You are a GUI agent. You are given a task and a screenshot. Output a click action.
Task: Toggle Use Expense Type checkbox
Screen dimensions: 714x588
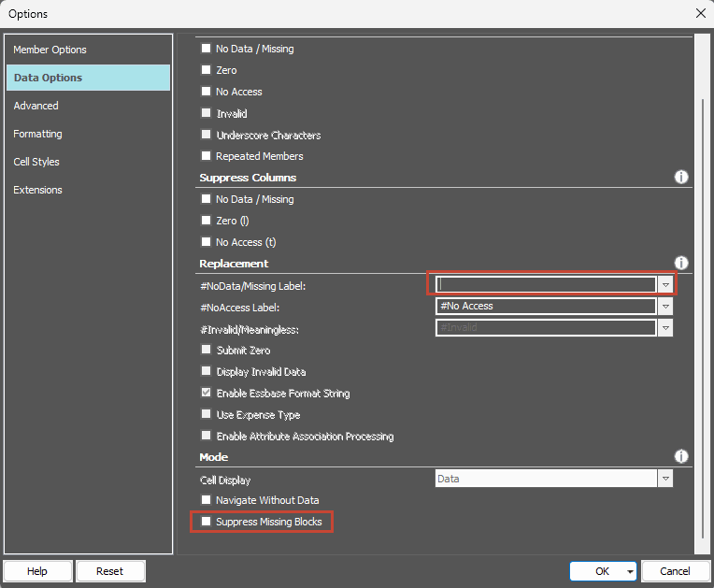(x=206, y=414)
